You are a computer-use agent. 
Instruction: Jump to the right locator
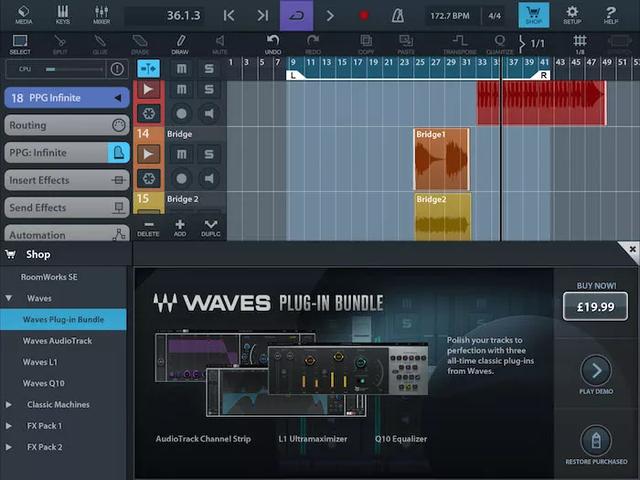click(262, 16)
